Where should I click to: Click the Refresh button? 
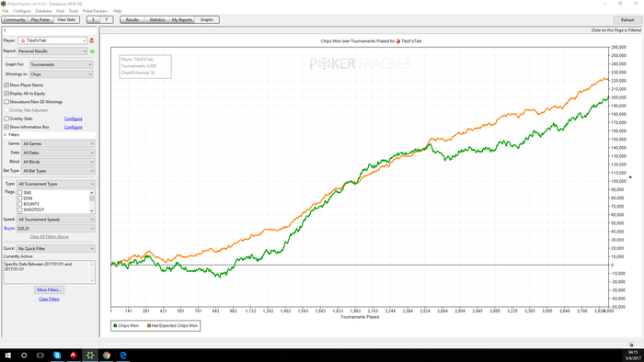coord(627,19)
